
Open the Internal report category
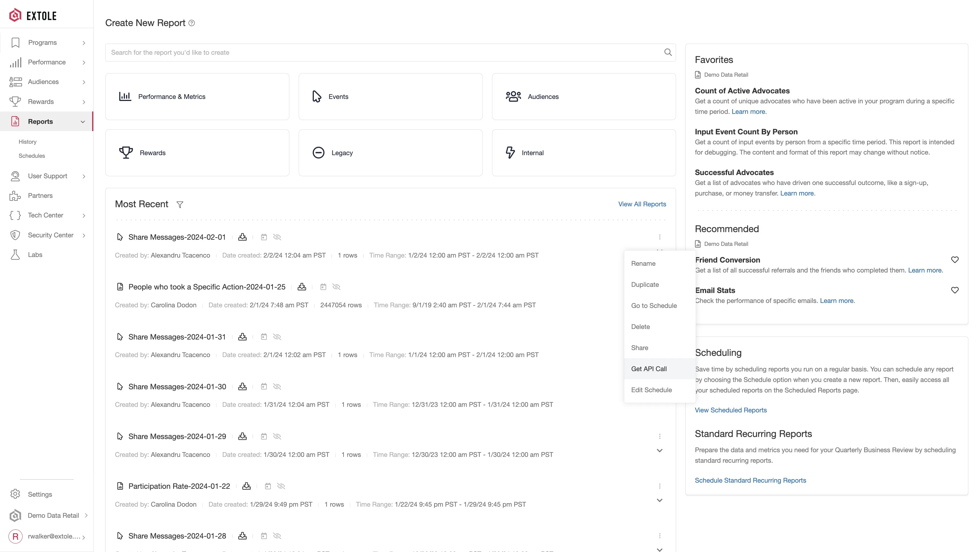coord(584,153)
